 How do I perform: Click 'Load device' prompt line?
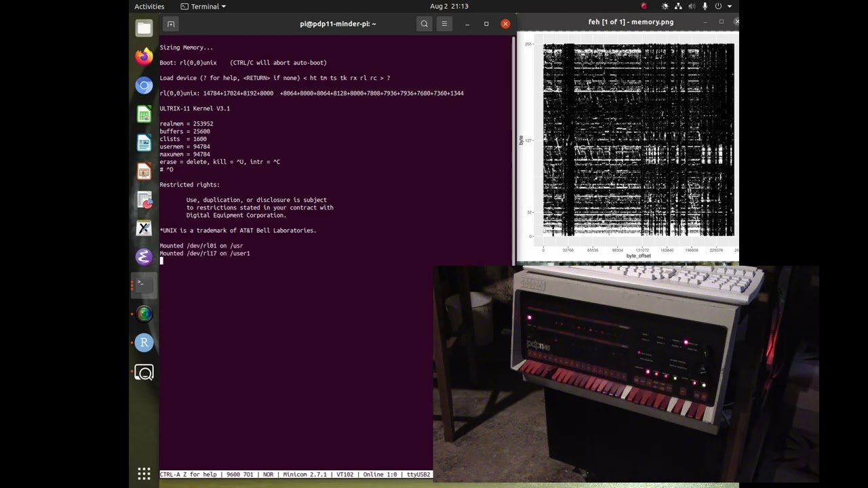[x=275, y=78]
